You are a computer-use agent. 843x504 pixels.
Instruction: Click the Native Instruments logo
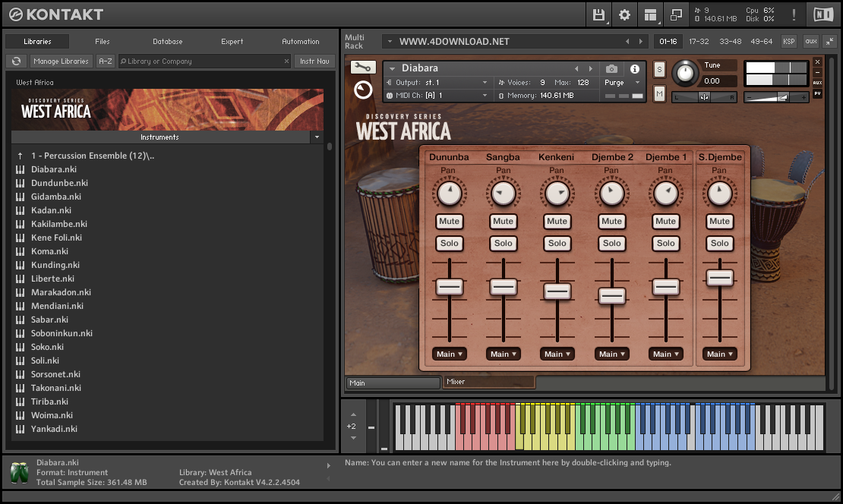823,14
